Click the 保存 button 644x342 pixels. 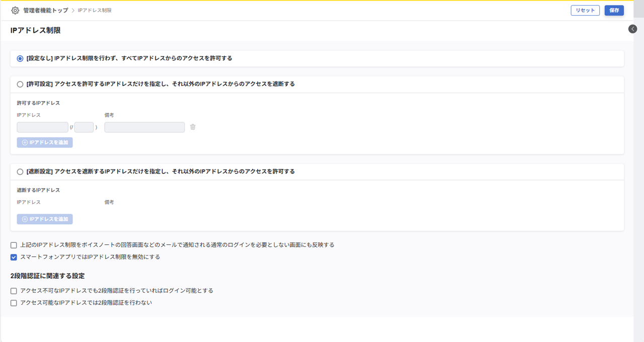[614, 11]
